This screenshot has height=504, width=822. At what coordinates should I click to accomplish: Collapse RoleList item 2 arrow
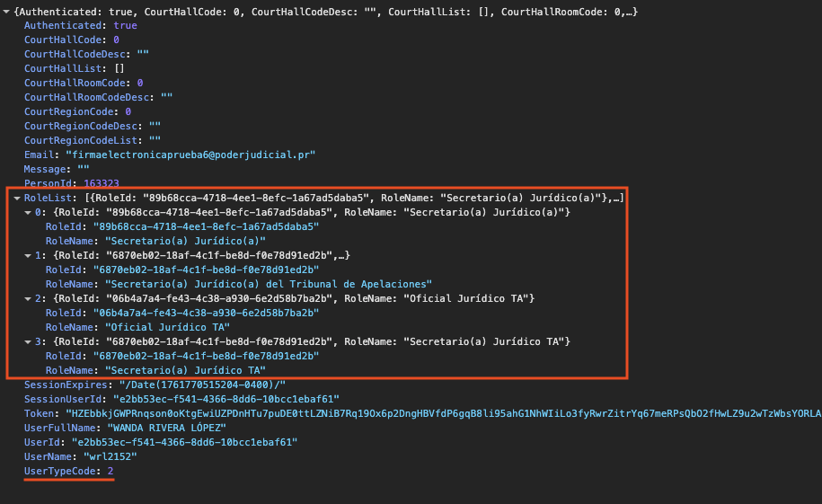pos(28,298)
